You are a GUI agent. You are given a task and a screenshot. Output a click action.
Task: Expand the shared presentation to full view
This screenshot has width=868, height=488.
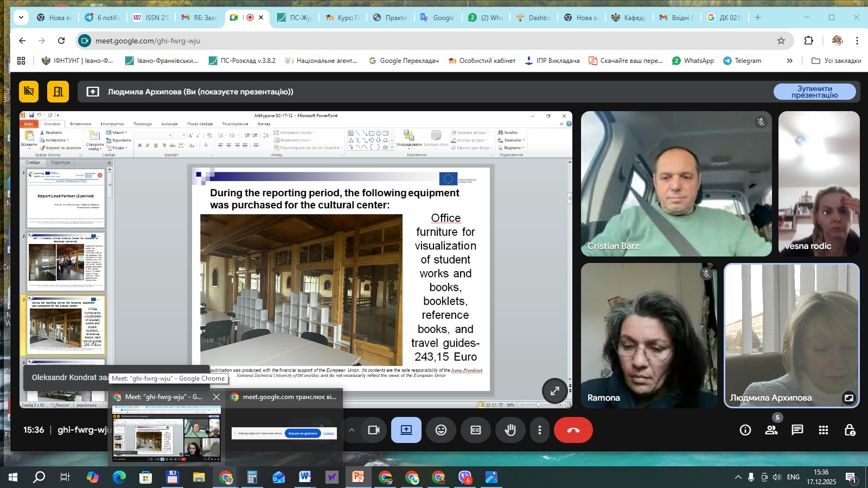[x=554, y=391]
